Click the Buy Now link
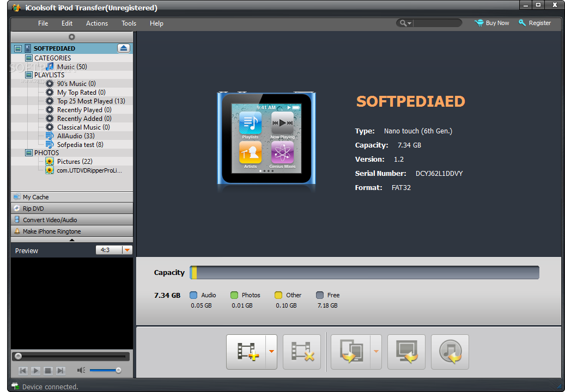Screen dimensions: 565x392 [492, 23]
